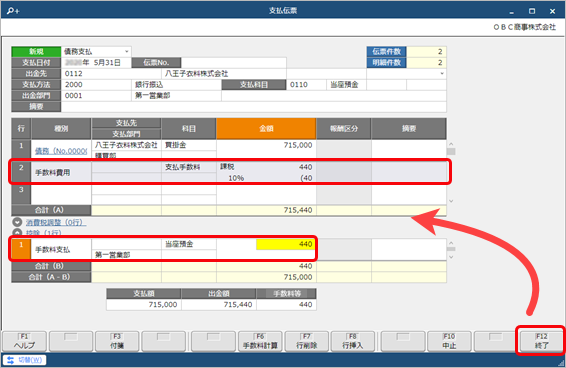Screen dimensions: 566x368
Task: Click the 買掛金 account cell
Action: tap(189, 145)
